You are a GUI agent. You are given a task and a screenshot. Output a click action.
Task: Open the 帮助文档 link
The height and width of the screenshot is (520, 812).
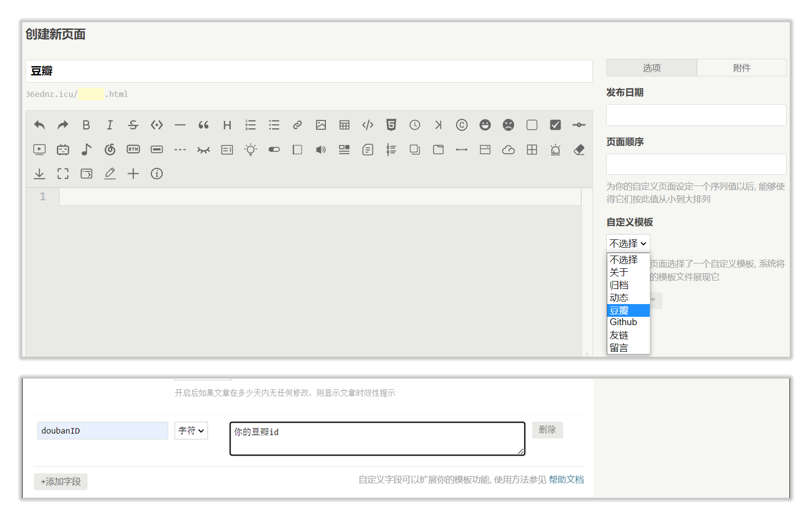pyautogui.click(x=566, y=480)
